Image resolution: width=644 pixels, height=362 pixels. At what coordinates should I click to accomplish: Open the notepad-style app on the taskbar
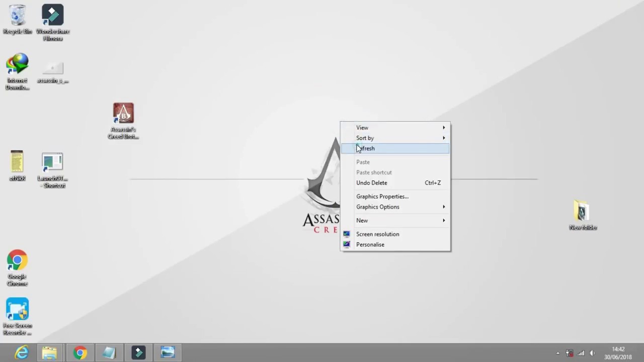109,353
